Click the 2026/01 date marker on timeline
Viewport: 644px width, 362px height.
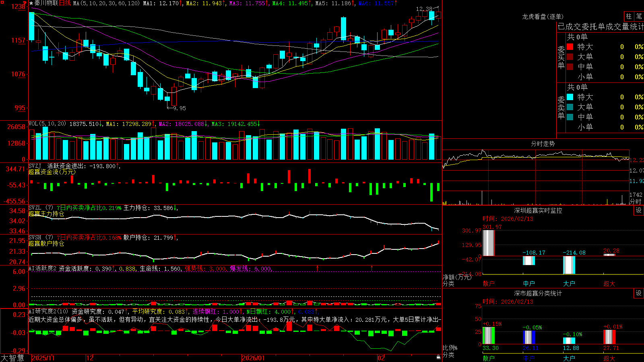(x=253, y=358)
